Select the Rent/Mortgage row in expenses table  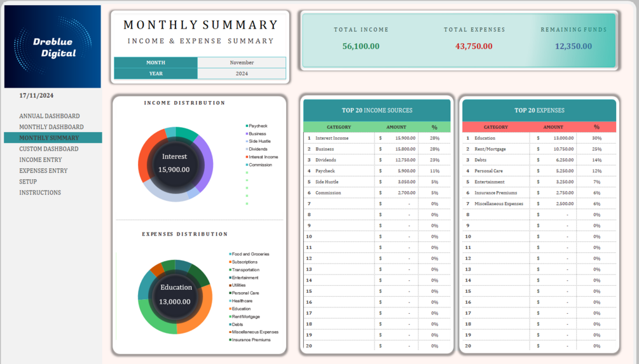coord(539,149)
